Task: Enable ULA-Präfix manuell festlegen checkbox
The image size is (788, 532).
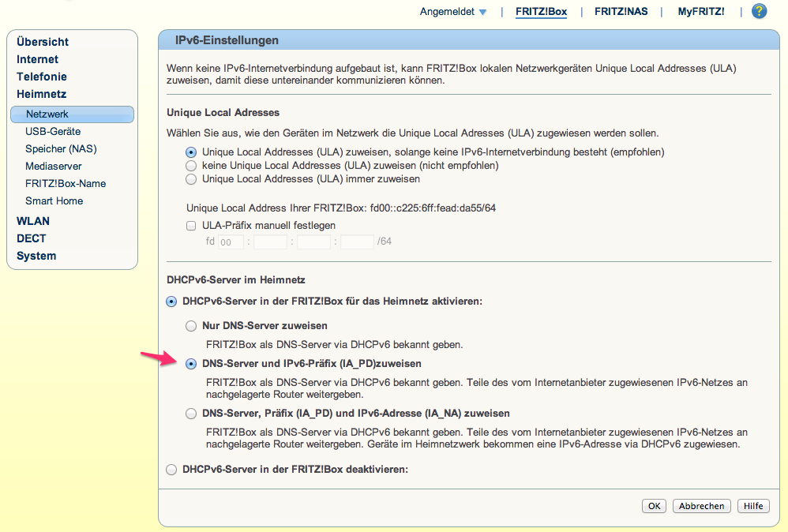Action: [x=191, y=226]
